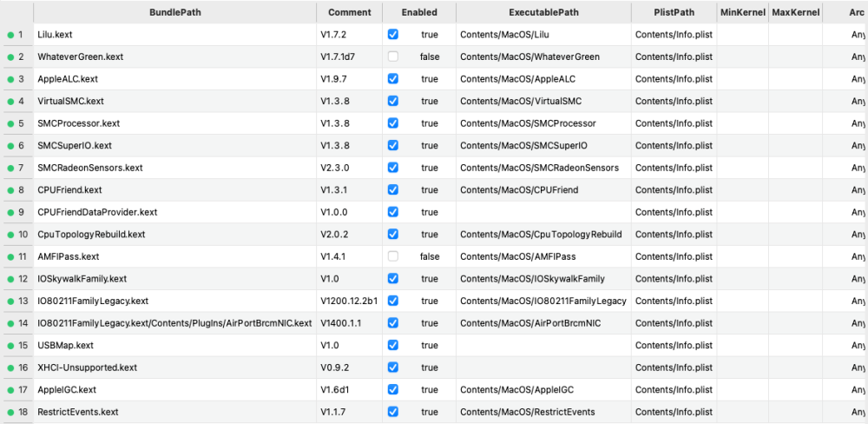Disable the Lilu.kext checkbox

click(x=393, y=35)
